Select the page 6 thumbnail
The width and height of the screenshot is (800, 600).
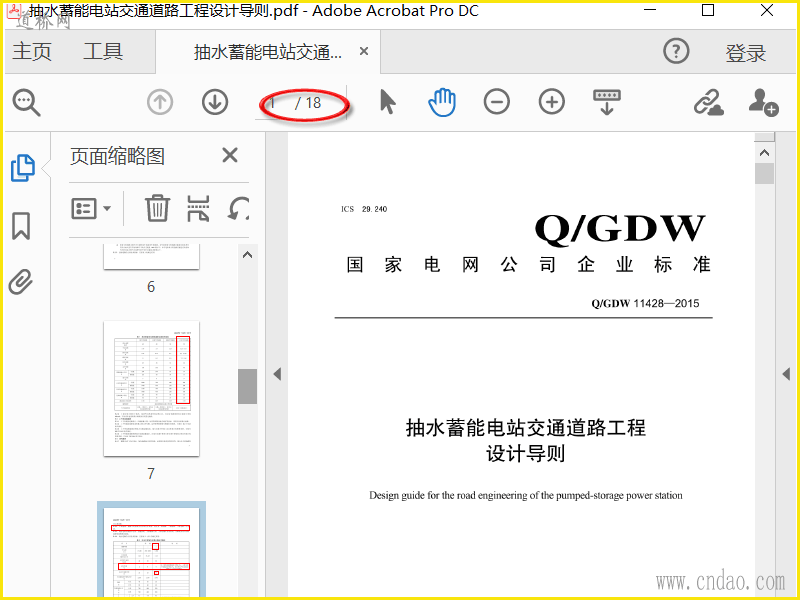click(x=151, y=256)
